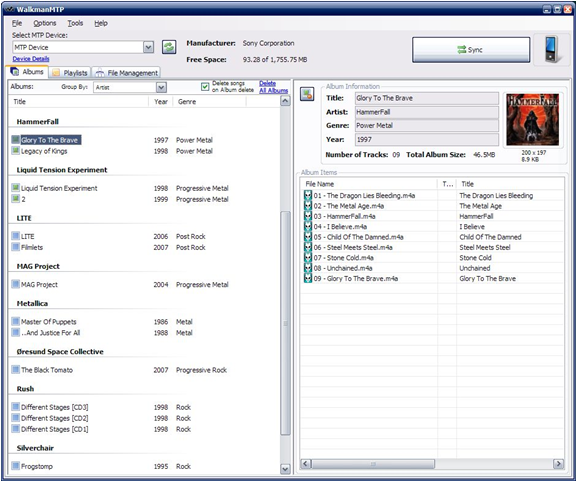Click the album list scroll down arrow
Screen dimensions: 578x483
click(x=285, y=469)
